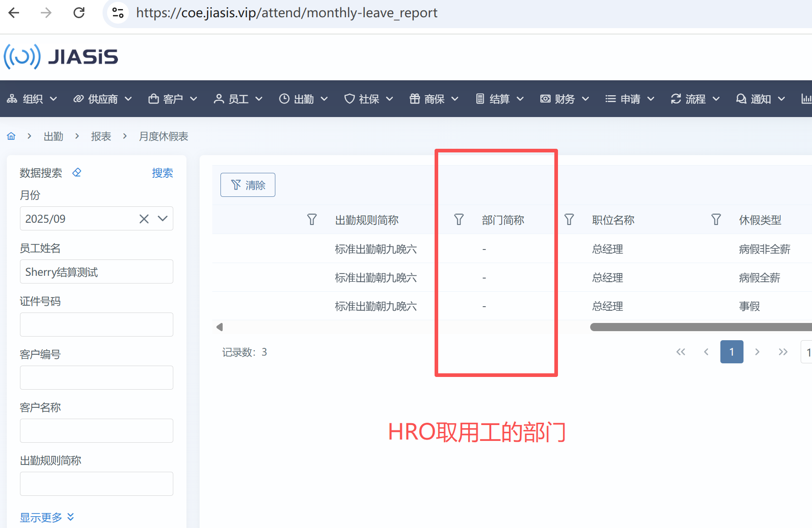Click the horizontal table scrollbar
Viewport: 812px width, 528px height.
(699, 327)
